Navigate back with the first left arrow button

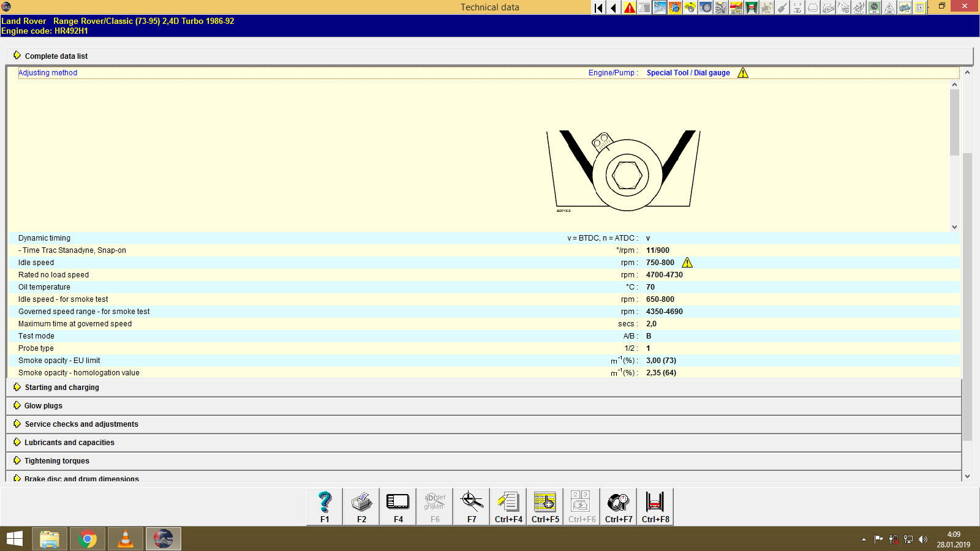point(598,8)
